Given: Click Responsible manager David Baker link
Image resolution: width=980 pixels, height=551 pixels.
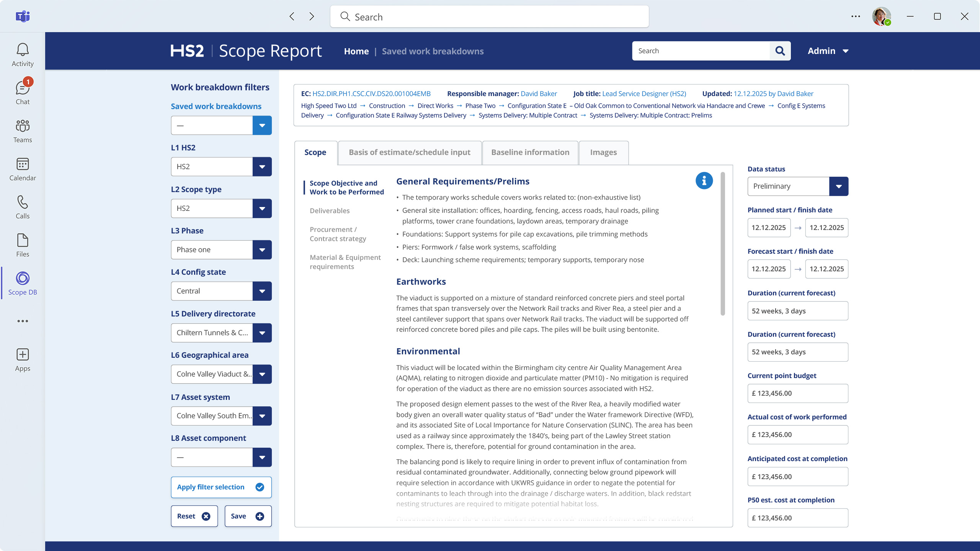Looking at the screenshot, I should (x=539, y=94).
